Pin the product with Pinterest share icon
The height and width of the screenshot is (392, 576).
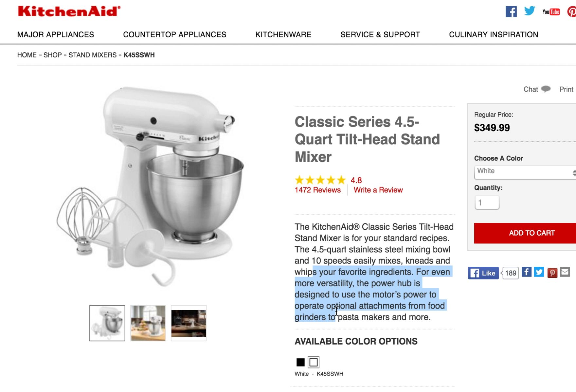click(552, 273)
